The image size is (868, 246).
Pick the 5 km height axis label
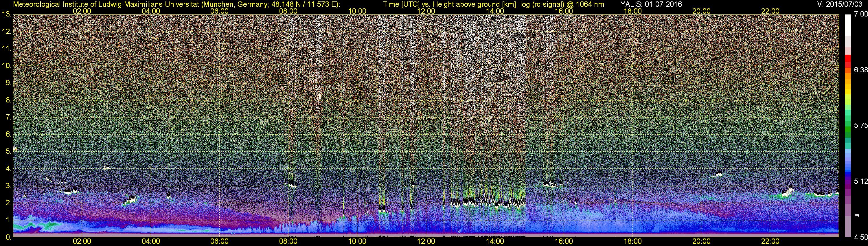[8, 152]
